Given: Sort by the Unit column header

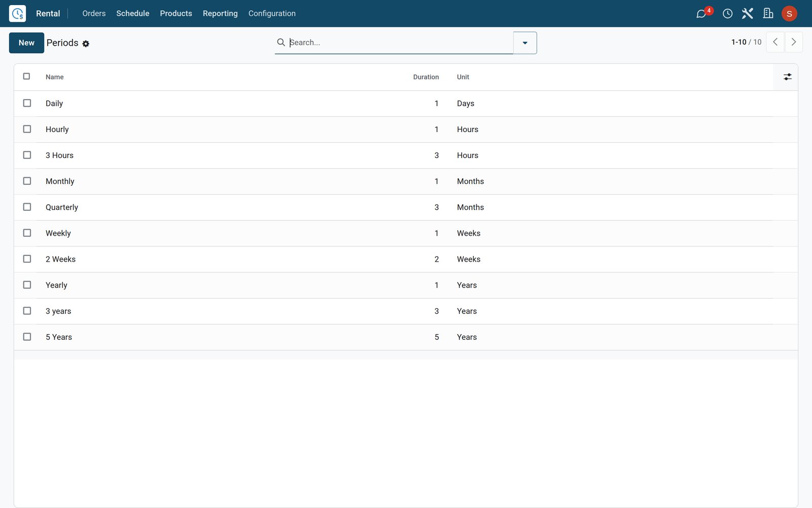Looking at the screenshot, I should click(463, 77).
